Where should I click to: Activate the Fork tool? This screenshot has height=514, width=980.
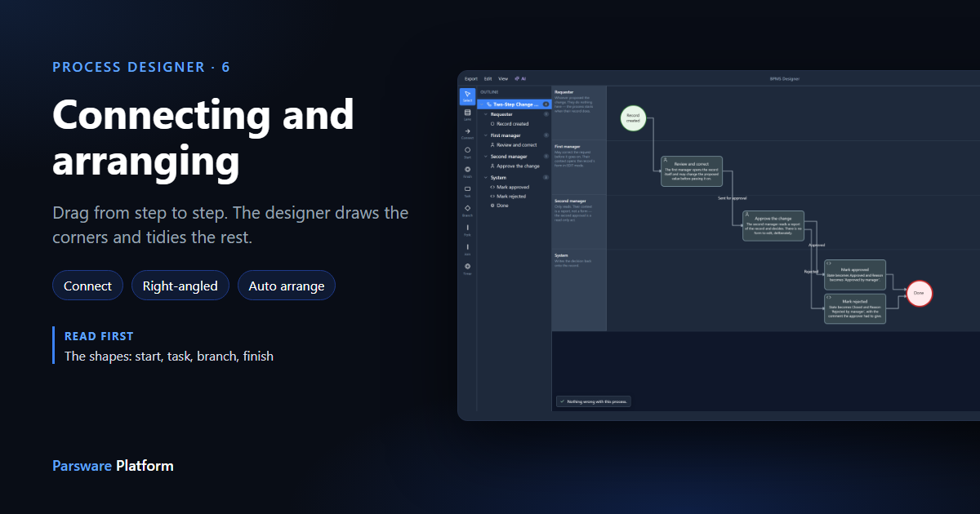[x=467, y=230]
